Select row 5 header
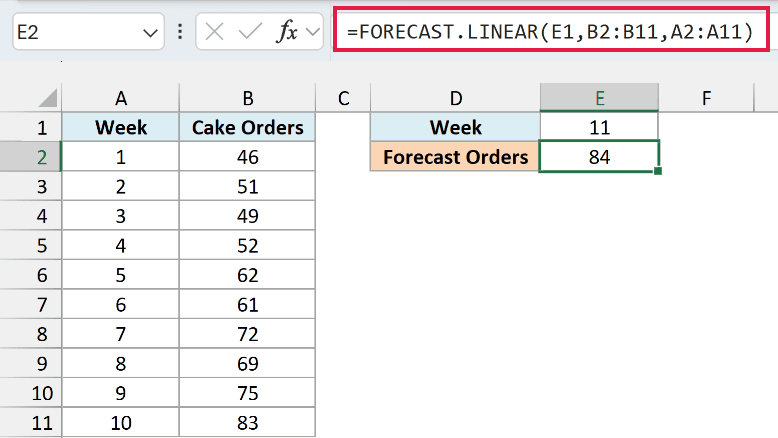The width and height of the screenshot is (778, 438). click(x=31, y=246)
